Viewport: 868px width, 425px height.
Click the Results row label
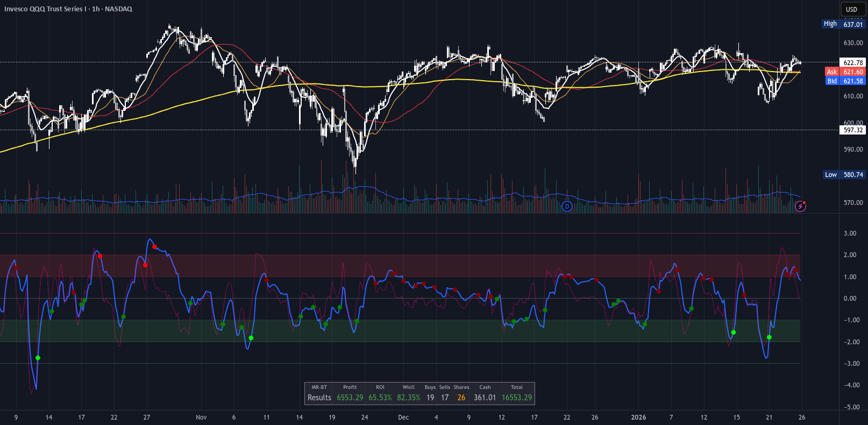click(319, 398)
